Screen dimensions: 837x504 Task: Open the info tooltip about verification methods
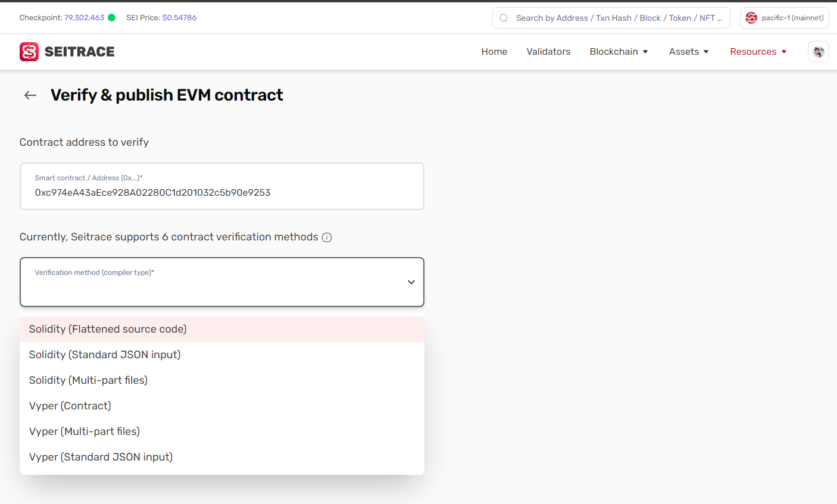tap(326, 237)
